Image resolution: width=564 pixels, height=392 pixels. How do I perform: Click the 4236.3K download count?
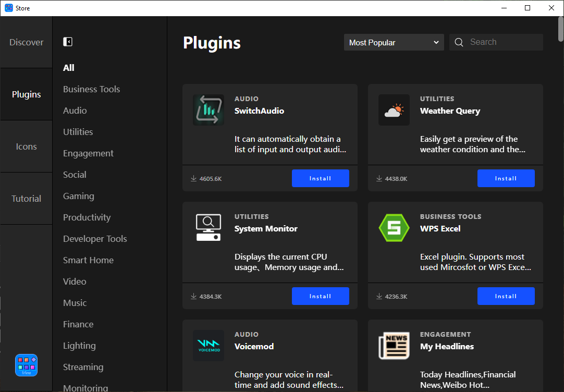(x=396, y=297)
